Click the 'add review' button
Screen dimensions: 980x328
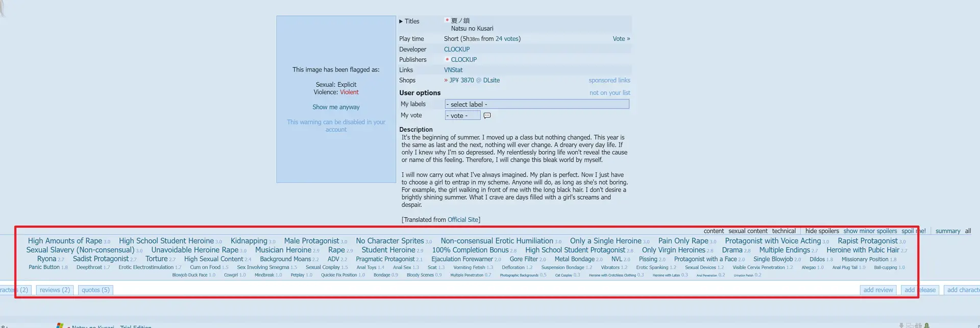point(878,290)
